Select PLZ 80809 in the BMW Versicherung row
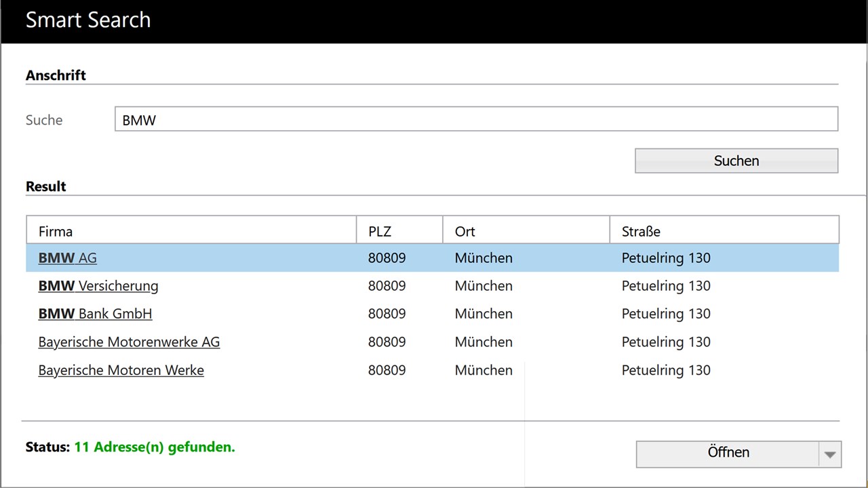Viewport: 868px width, 488px height. click(x=387, y=286)
